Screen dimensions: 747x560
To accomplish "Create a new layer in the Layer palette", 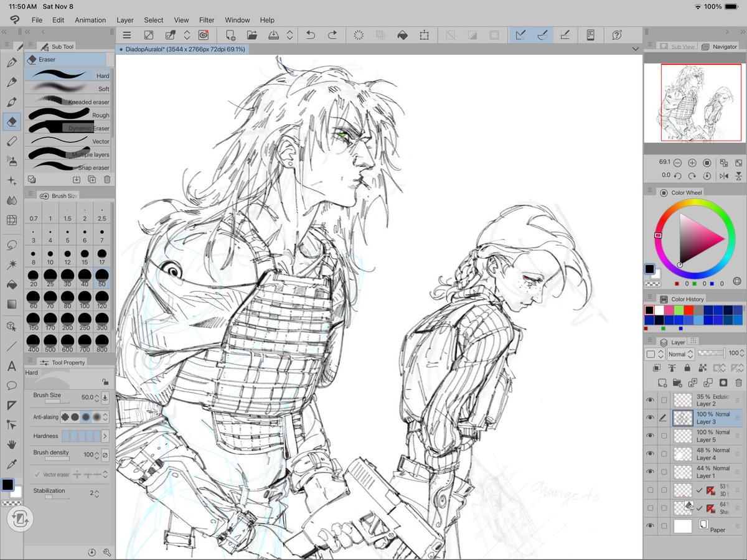I will [x=664, y=383].
